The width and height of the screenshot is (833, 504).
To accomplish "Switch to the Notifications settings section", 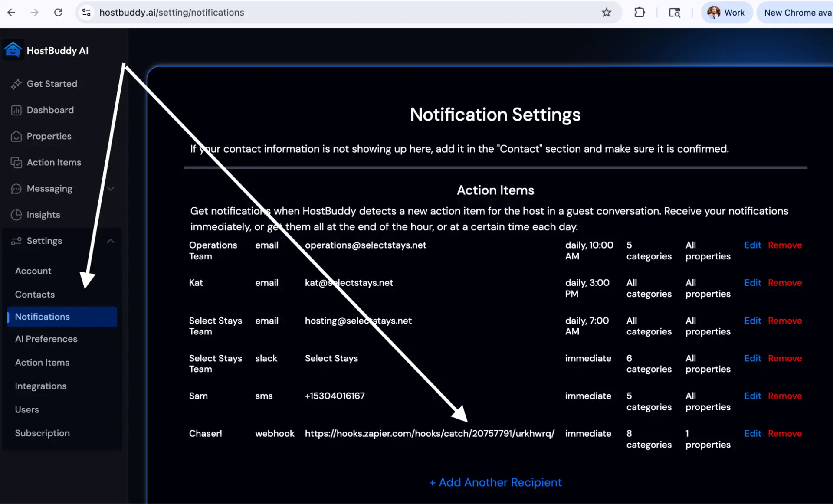I will 42,317.
